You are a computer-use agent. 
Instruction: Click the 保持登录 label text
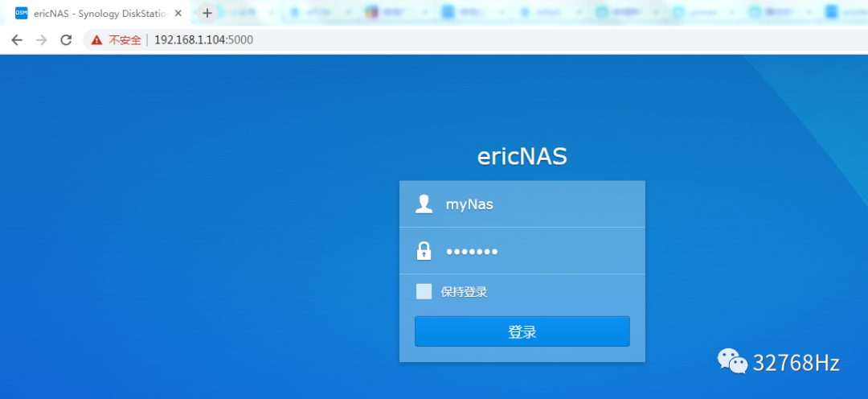coord(464,292)
